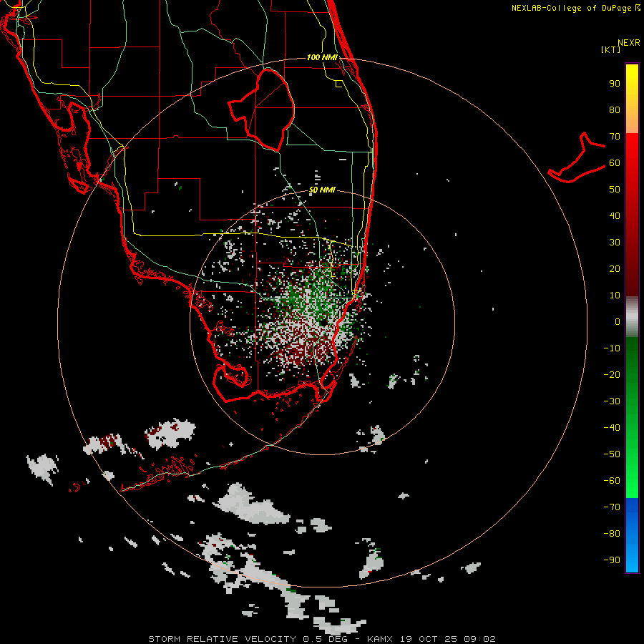The height and width of the screenshot is (644, 644).
Task: Click the Lake Okeechobee outline on the map
Action: (x=262, y=109)
